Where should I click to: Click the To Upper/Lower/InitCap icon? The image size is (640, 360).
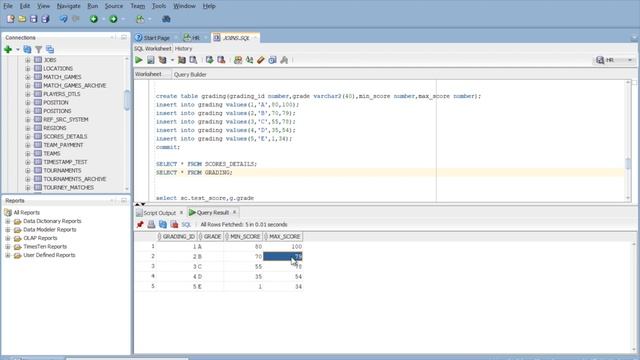[249, 60]
